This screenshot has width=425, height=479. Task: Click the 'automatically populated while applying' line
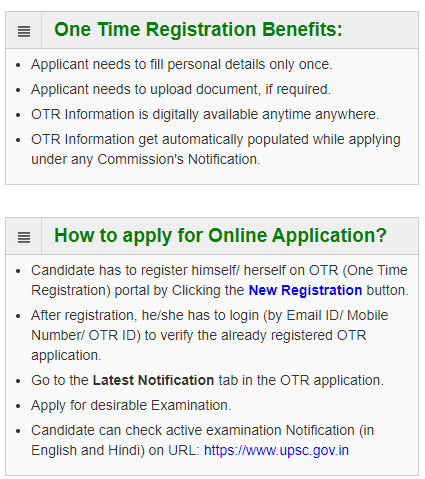coord(216,140)
